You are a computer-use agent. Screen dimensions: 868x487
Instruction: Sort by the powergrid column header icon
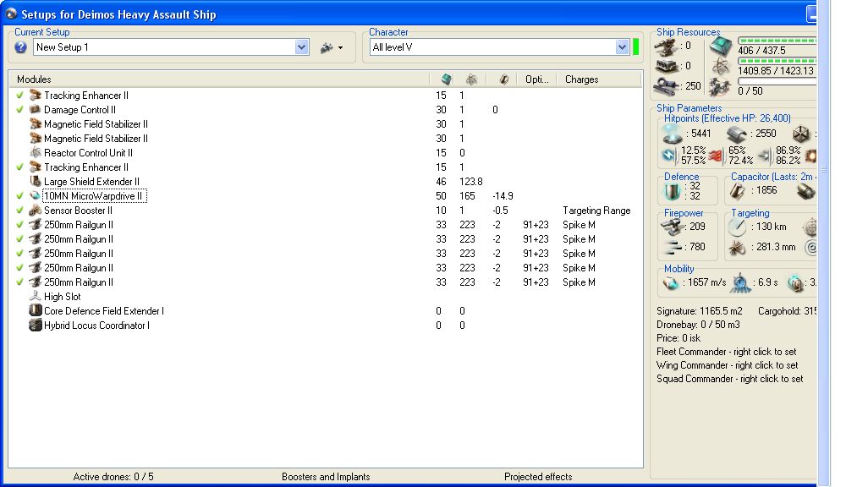[471, 79]
